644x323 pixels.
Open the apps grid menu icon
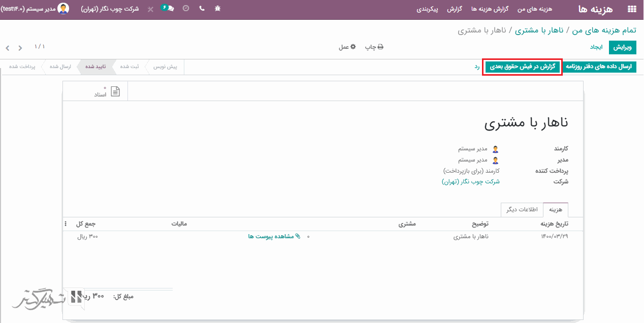click(x=632, y=9)
